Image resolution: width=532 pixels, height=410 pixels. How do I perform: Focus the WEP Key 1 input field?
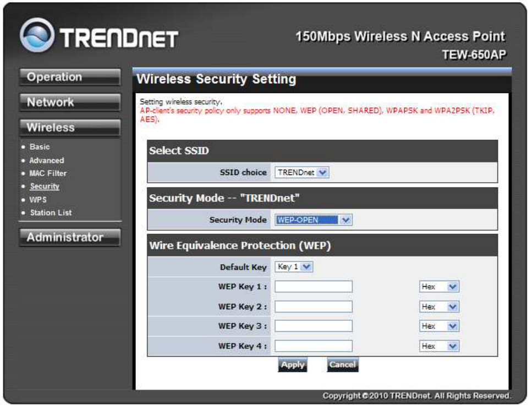click(314, 287)
